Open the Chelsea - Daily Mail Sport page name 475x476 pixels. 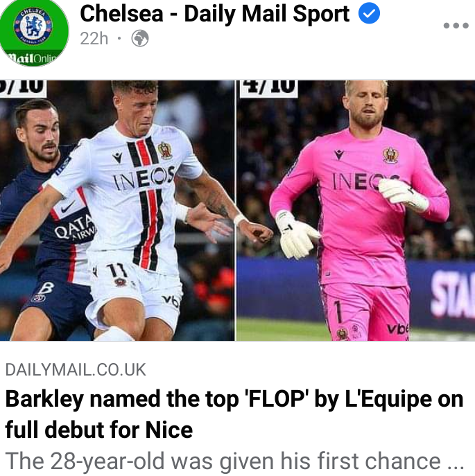point(214,14)
